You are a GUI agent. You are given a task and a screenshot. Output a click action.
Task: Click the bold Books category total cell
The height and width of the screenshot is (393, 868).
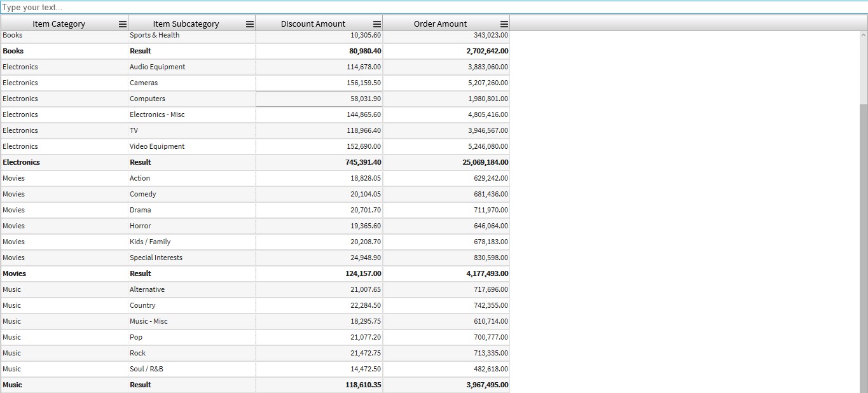click(13, 51)
